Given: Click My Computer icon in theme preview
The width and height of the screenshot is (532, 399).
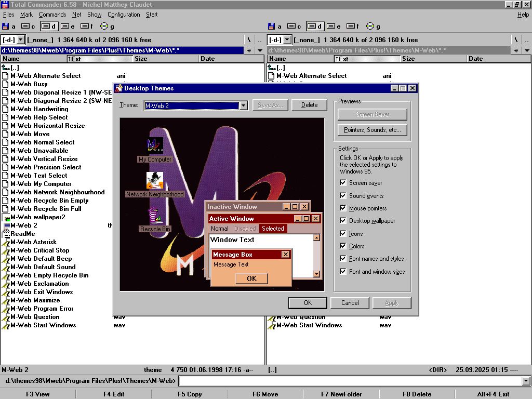Looking at the screenshot, I should 155,146.
